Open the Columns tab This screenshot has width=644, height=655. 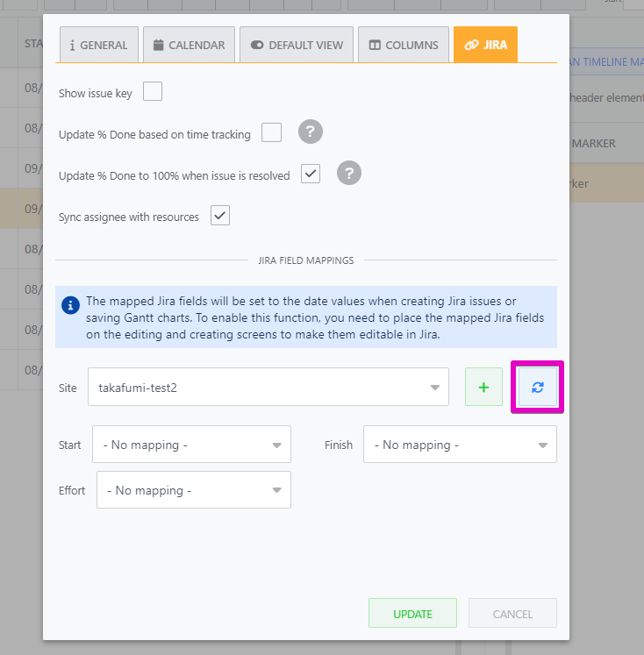[403, 45]
